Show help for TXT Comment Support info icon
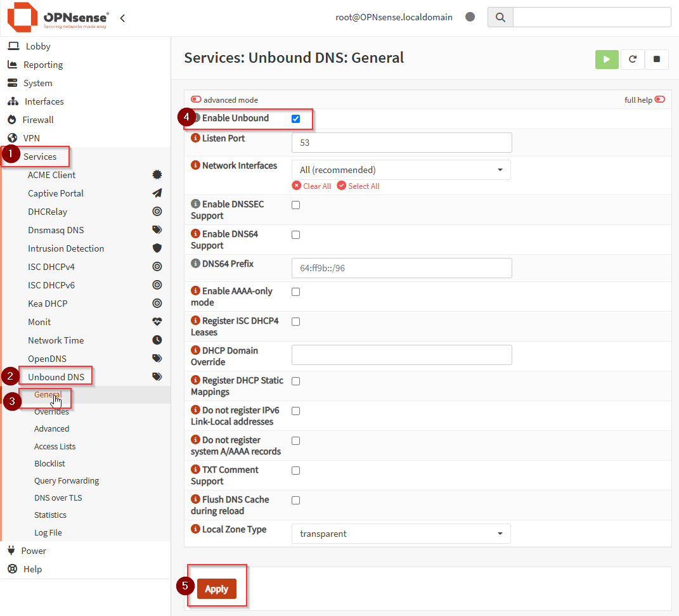 click(x=195, y=469)
